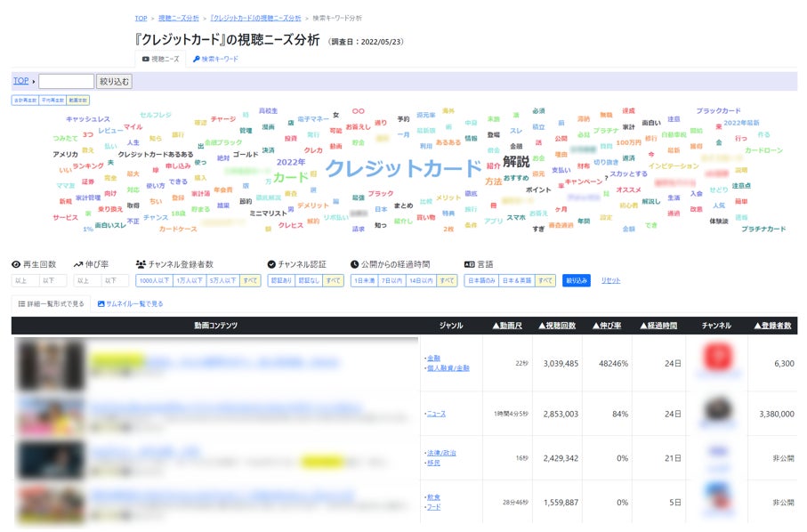Screen dimensions: 807x532
Task: Switch to 詳細一覧形式で見る list view
Action: pos(51,303)
